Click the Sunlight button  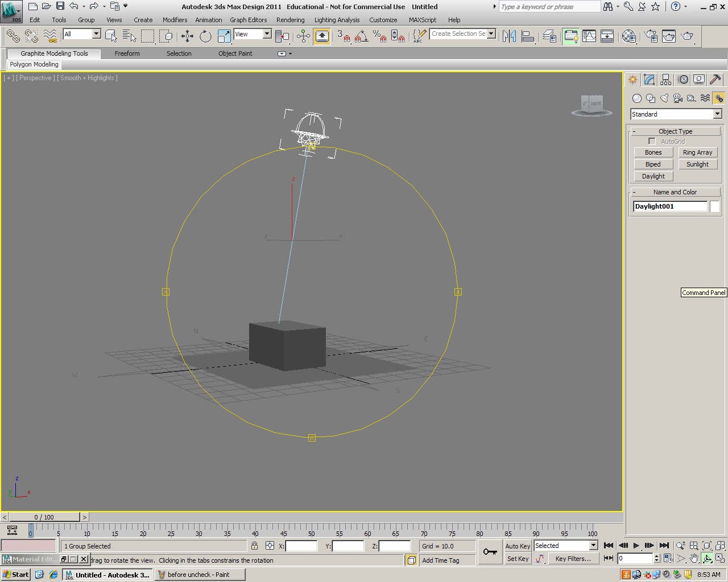click(698, 164)
